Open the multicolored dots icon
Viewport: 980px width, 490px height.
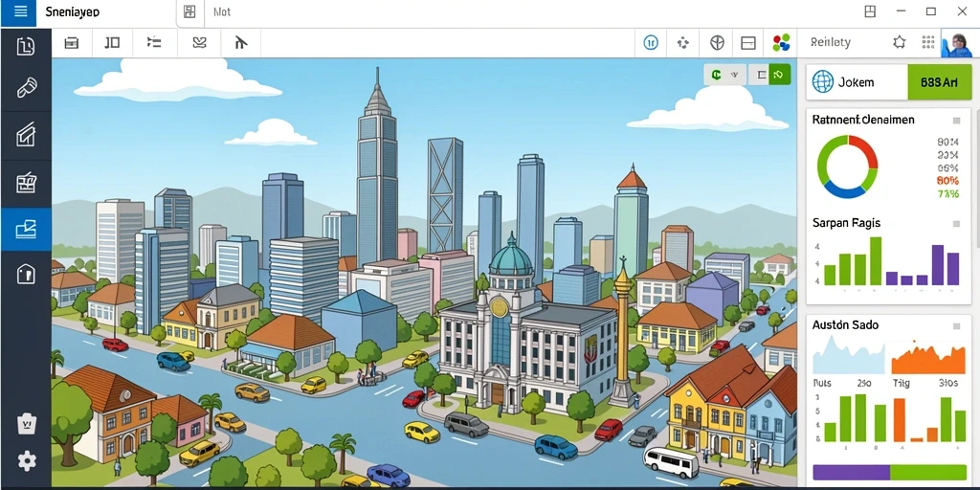coord(781,42)
